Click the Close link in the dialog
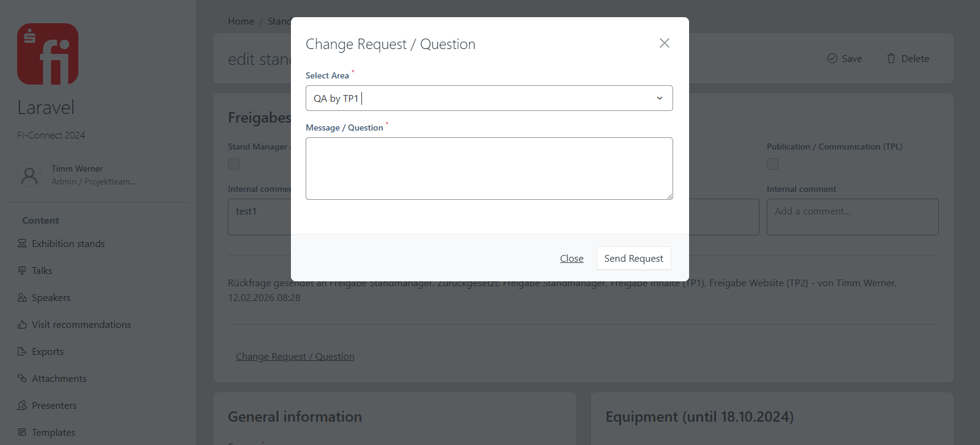 click(571, 258)
